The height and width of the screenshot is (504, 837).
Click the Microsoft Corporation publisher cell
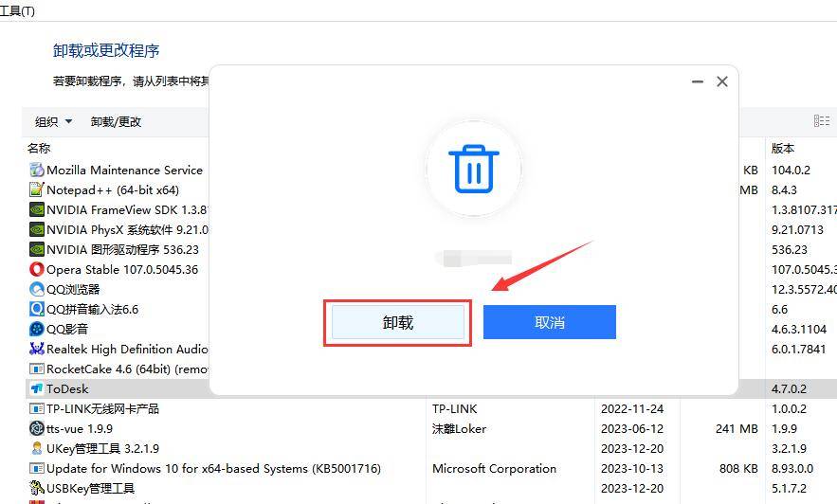click(x=494, y=469)
